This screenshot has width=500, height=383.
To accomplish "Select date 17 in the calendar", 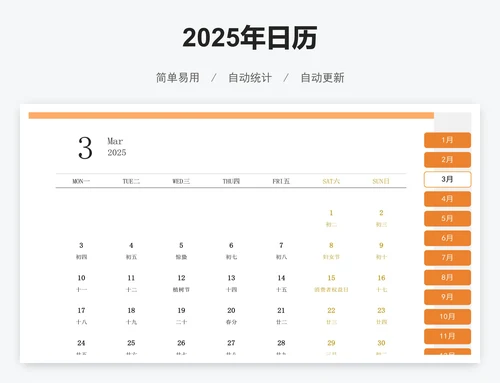I will tap(81, 310).
